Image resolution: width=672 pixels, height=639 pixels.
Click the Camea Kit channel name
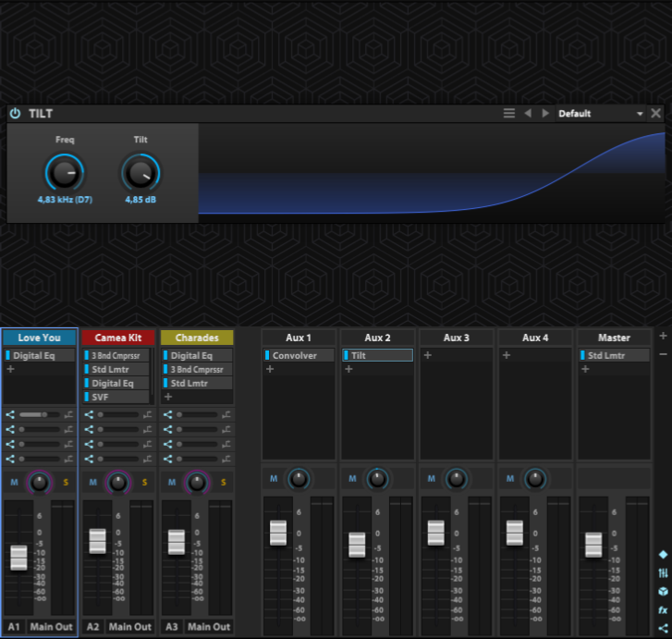point(117,338)
